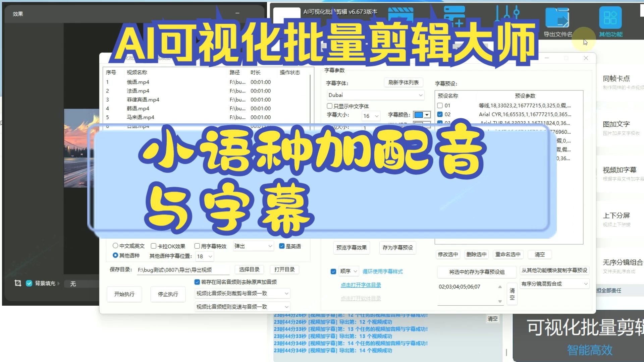
Task: Click up arrow beside preset group field
Action: (x=500, y=287)
